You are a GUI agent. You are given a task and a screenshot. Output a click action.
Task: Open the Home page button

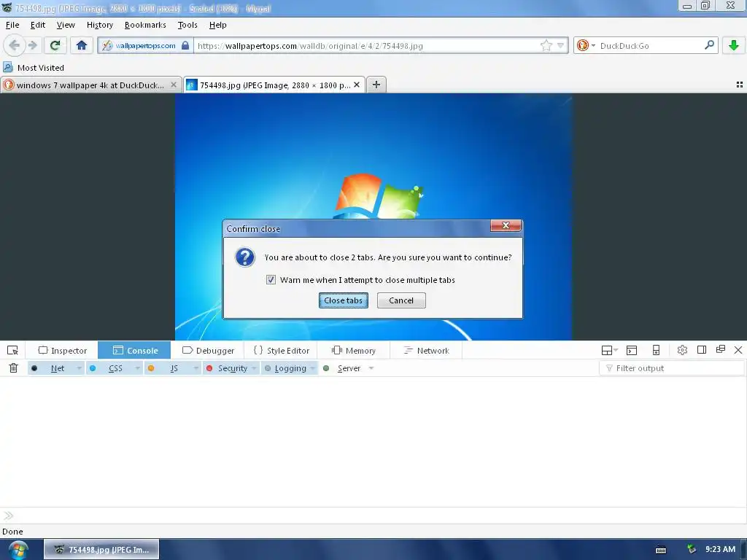(82, 45)
